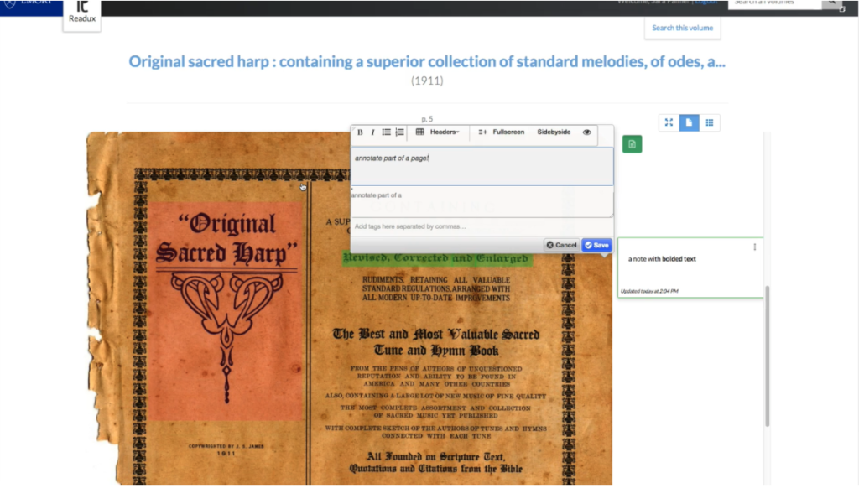Click the annotation tags input field
The height and width of the screenshot is (504, 859).
coord(481,226)
